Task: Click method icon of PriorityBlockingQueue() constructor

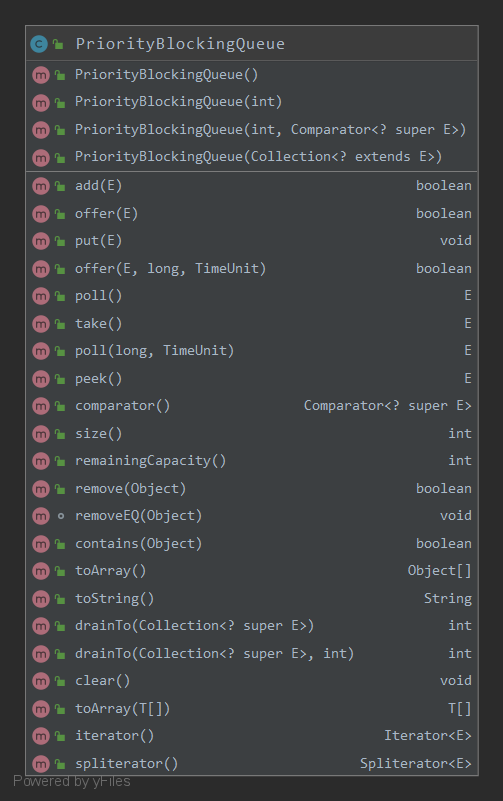Action: tap(40, 76)
